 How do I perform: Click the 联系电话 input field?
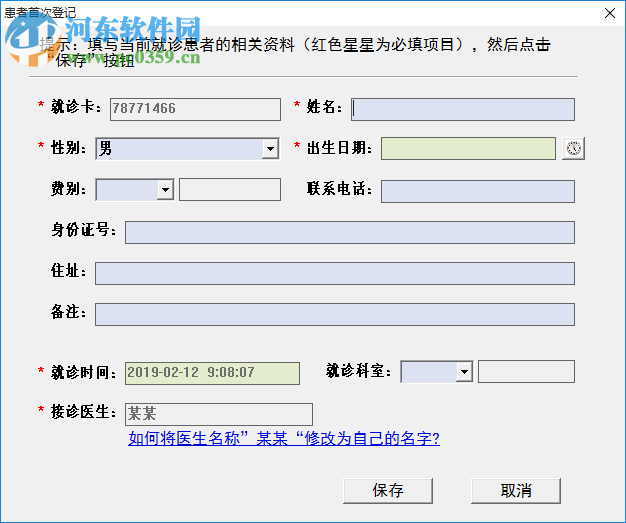pyautogui.click(x=478, y=191)
